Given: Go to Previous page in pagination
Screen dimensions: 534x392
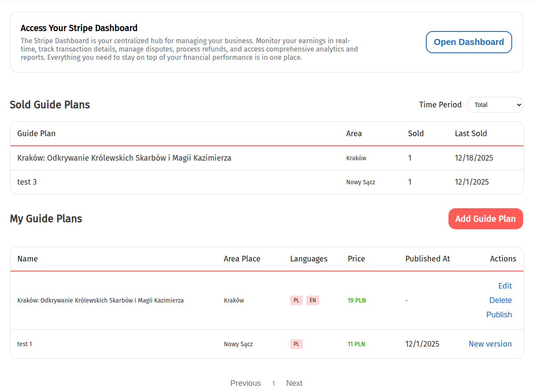Looking at the screenshot, I should [x=245, y=383].
